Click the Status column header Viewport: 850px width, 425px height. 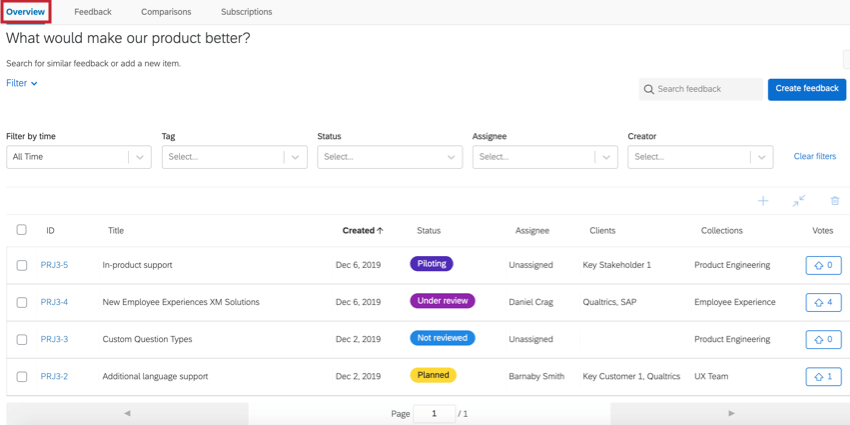point(429,230)
